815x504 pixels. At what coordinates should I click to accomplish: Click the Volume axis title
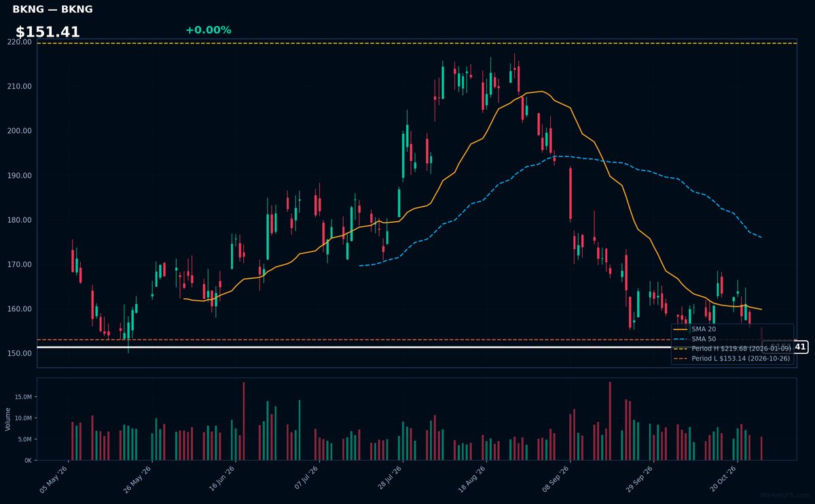pos(8,419)
